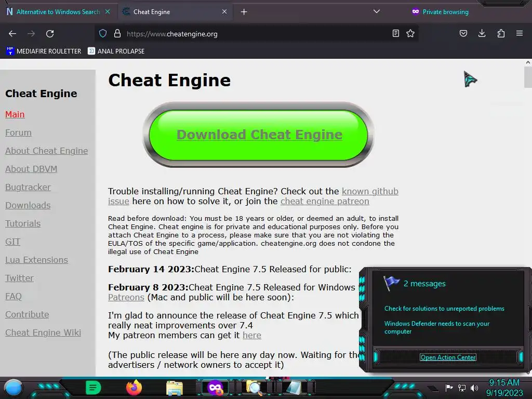The height and width of the screenshot is (399, 532).
Task: Follow the known github issue link
Action: 370,191
